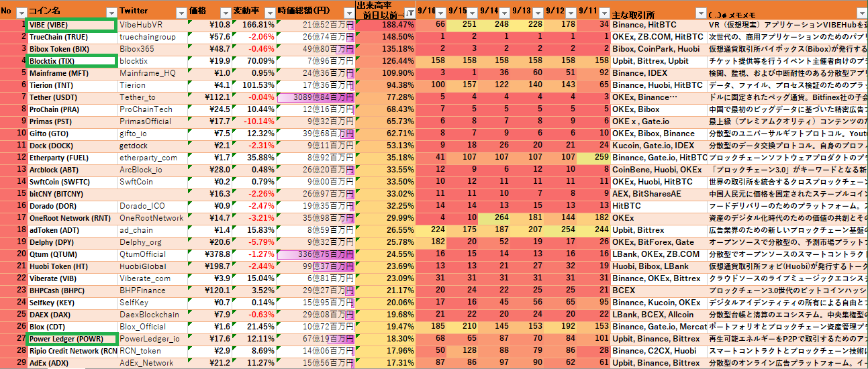The height and width of the screenshot is (369, 868).
Task: Expand the コイン名 filter dropdown
Action: click(x=111, y=13)
